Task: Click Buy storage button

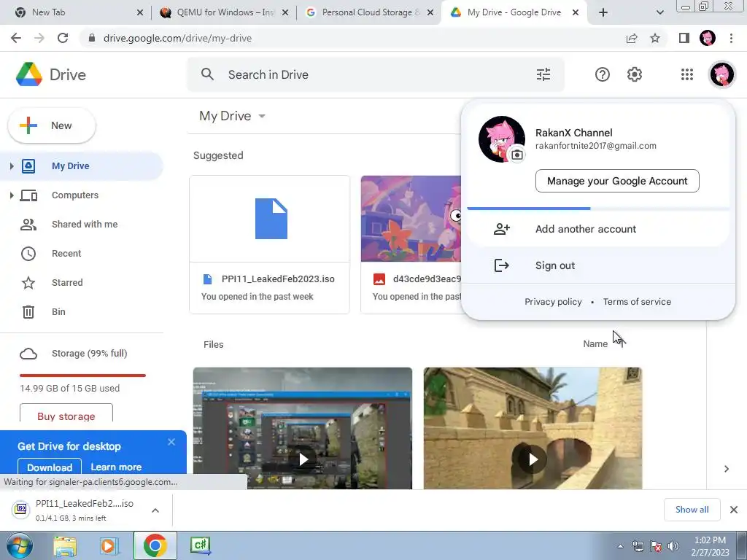Action: pos(66,415)
